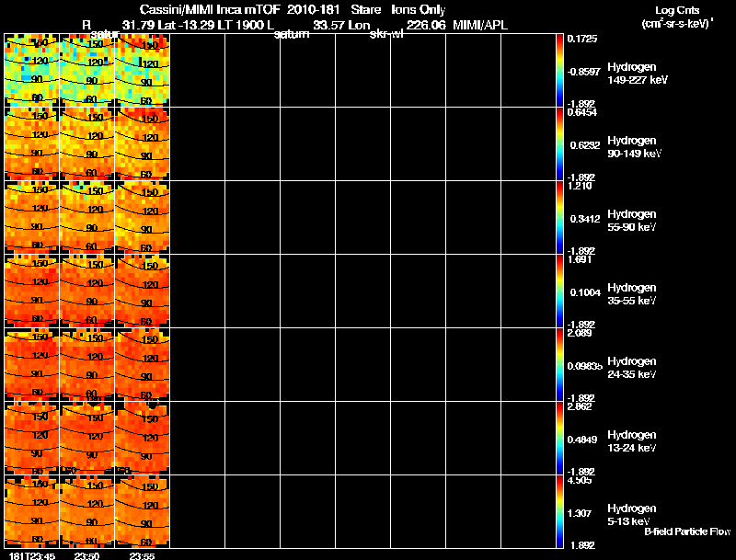Select the 149-227 keV Hydrogen image at 23:55
This screenshot has height=560, width=736.
pyautogui.click(x=143, y=70)
